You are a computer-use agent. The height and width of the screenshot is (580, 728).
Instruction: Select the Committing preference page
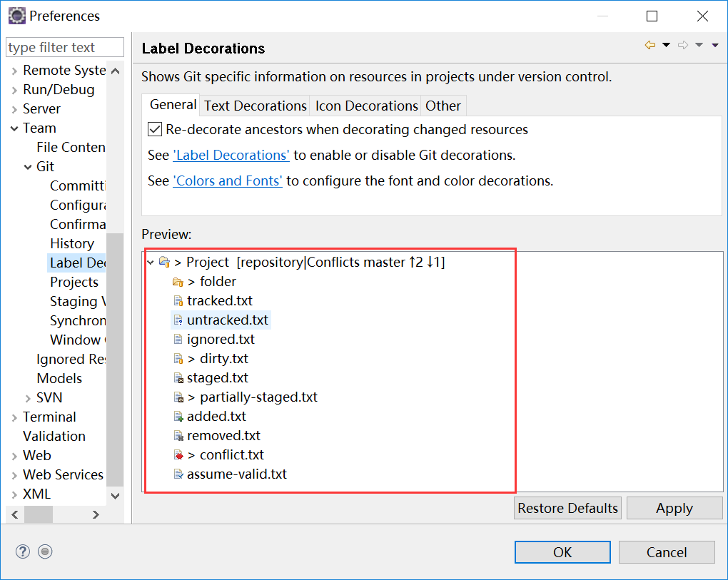pyautogui.click(x=78, y=185)
